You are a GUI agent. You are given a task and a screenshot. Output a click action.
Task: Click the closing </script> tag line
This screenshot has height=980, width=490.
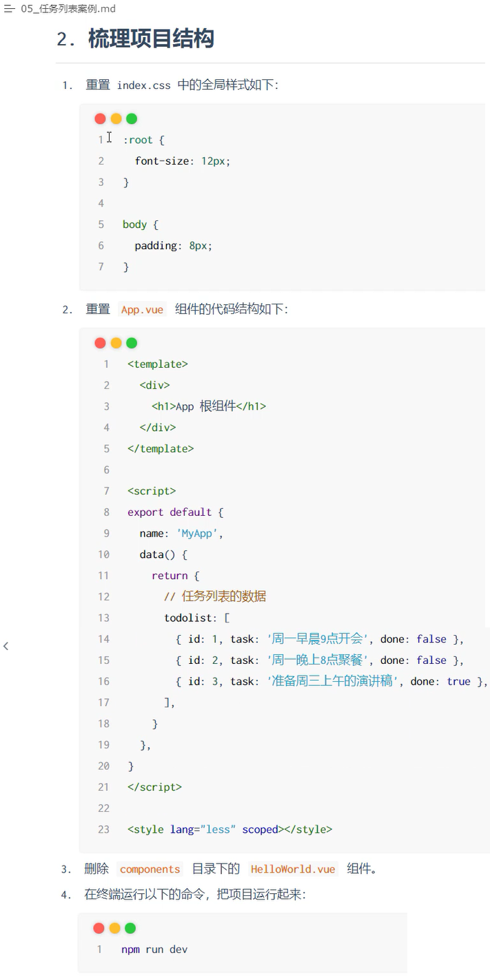pos(155,787)
